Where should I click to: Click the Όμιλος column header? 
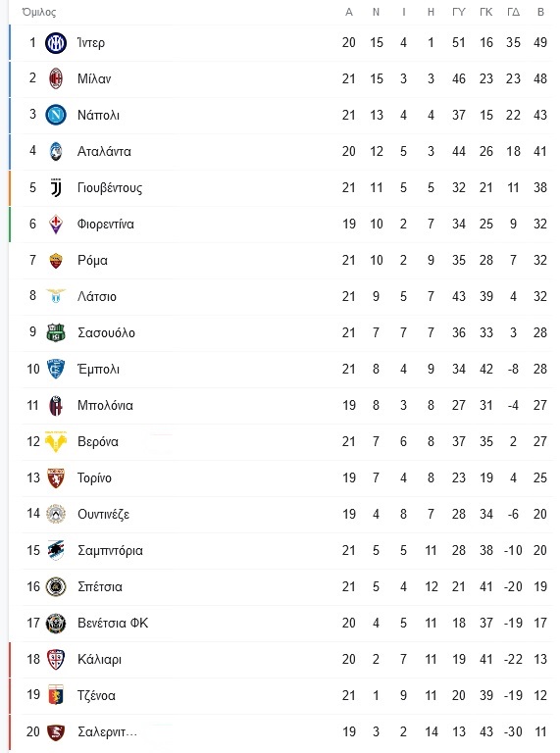39,12
